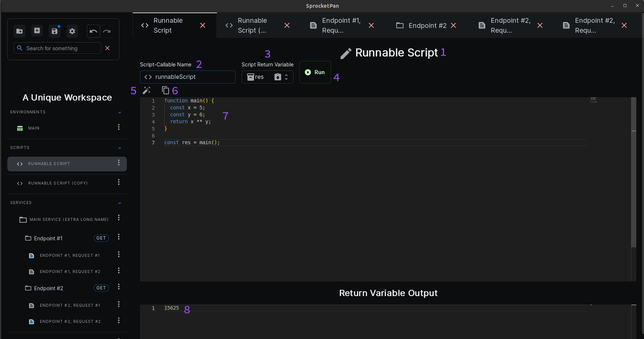This screenshot has width=644, height=339.
Task: Click the Search for something field
Action: coord(58,48)
